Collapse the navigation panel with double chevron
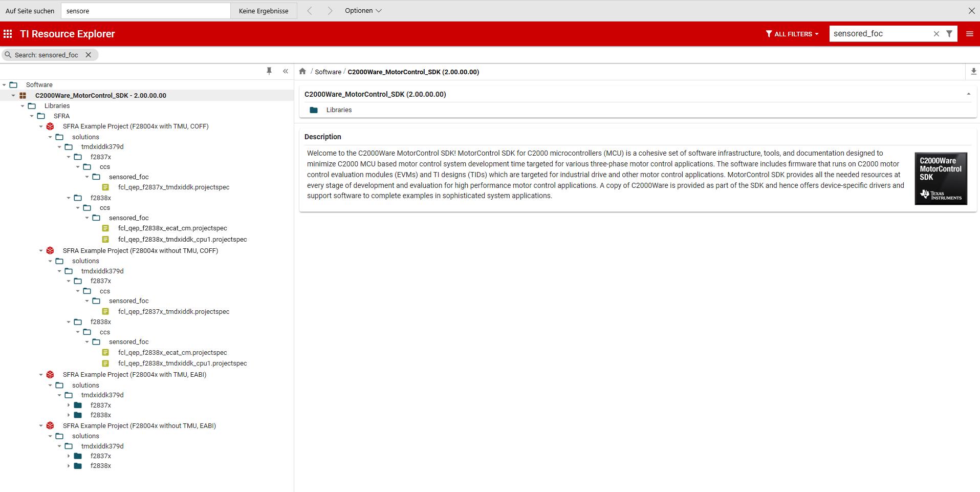The width and height of the screenshot is (980, 492). 286,71
